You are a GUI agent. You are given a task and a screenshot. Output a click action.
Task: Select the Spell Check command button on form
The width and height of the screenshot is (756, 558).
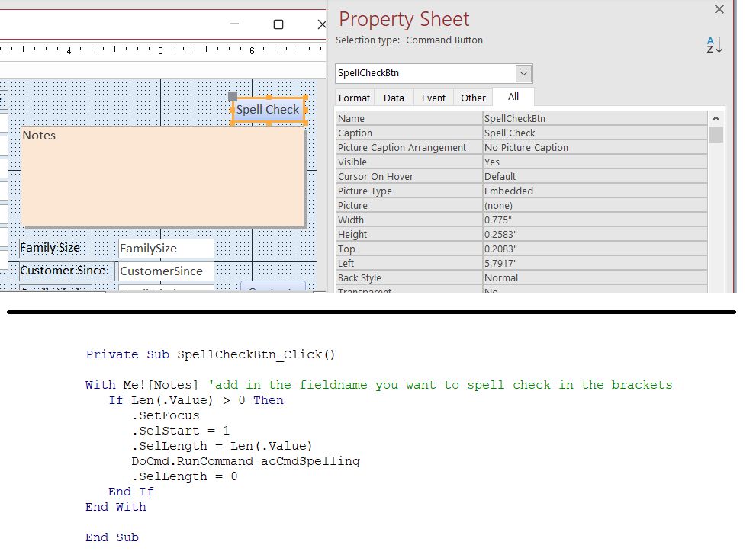(267, 110)
